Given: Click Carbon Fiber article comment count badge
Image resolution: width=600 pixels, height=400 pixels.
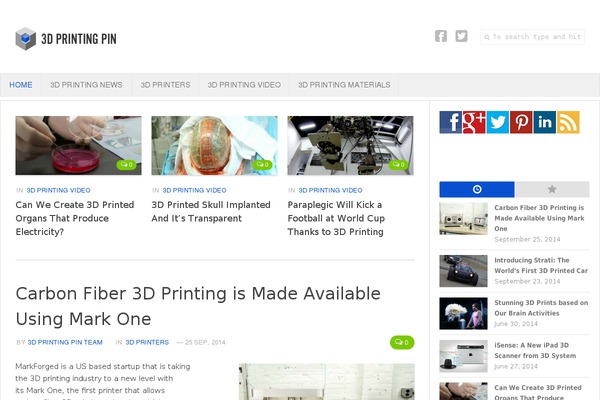Looking at the screenshot, I should click(402, 342).
